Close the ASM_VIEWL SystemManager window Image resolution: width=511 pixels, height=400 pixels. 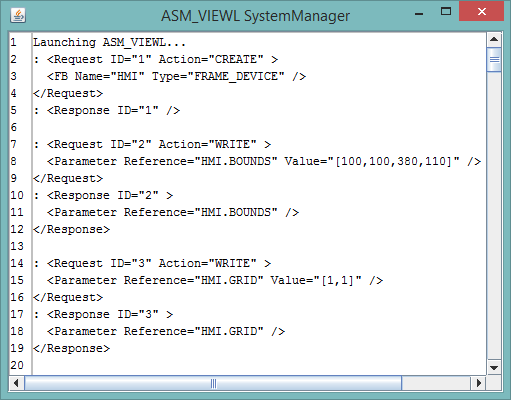tap(481, 11)
